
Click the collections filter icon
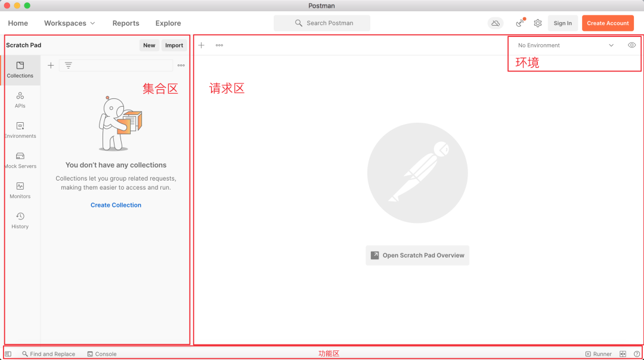(68, 66)
